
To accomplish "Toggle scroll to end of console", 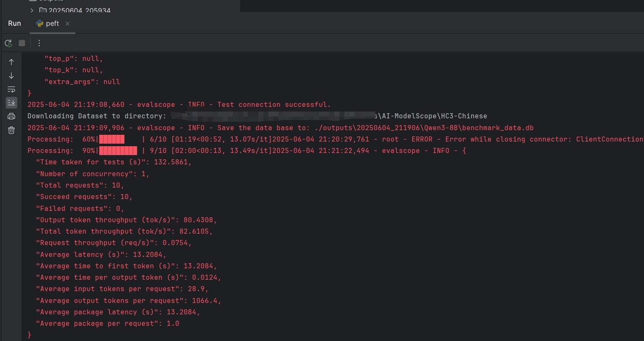I will pyautogui.click(x=11, y=103).
